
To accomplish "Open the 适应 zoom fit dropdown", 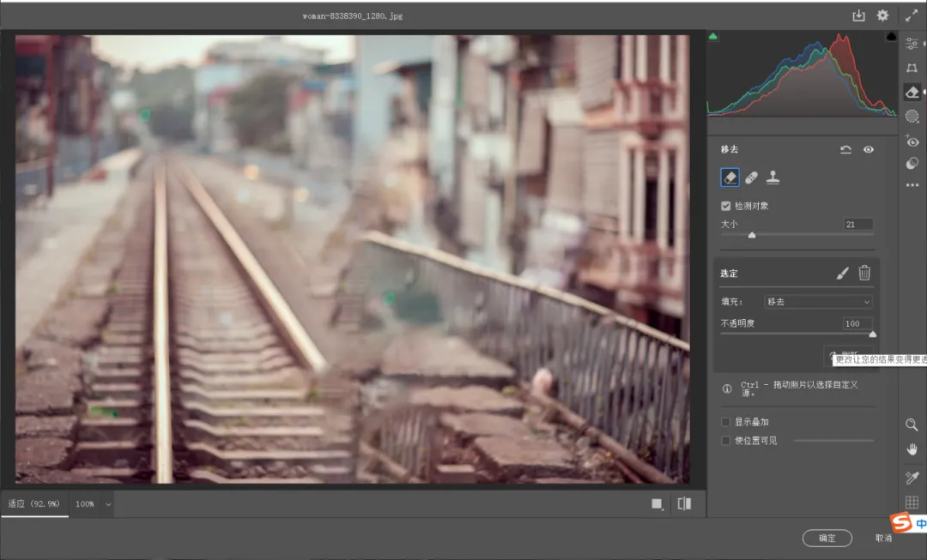I will 34,504.
